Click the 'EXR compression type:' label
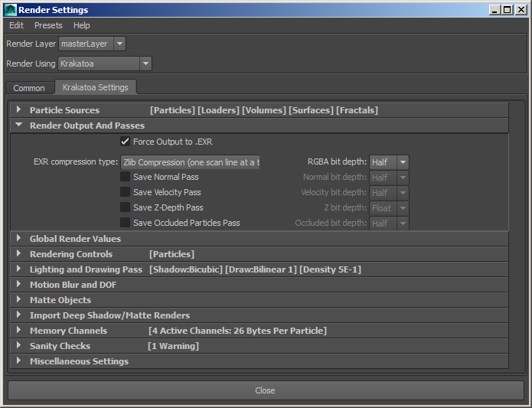Viewport: 532px width, 408px height. tap(76, 162)
